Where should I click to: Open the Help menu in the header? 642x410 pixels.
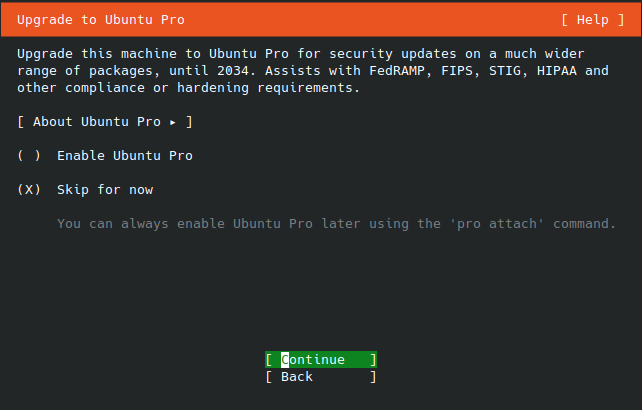pyautogui.click(x=592, y=20)
